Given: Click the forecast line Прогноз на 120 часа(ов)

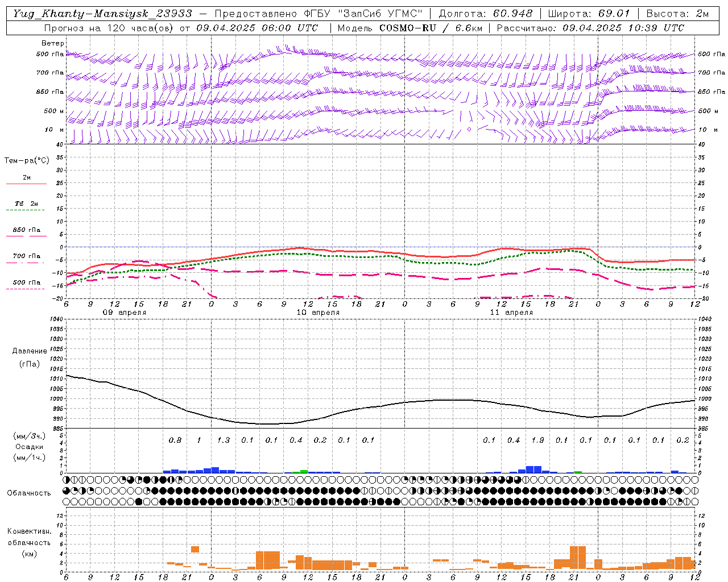Looking at the screenshot, I should tap(110, 28).
